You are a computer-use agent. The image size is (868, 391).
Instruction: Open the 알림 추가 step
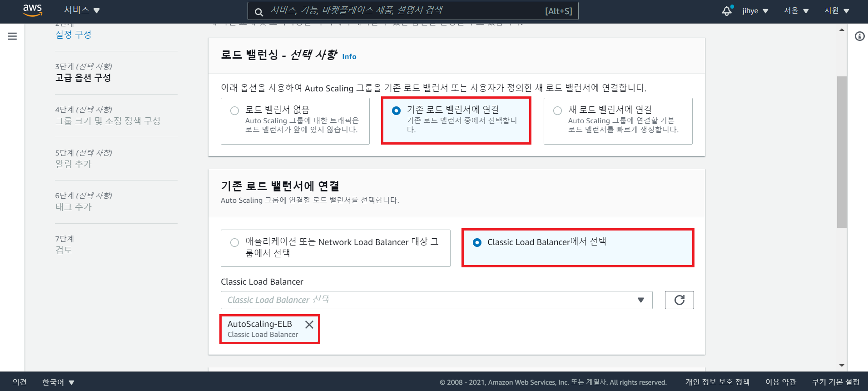tap(74, 164)
